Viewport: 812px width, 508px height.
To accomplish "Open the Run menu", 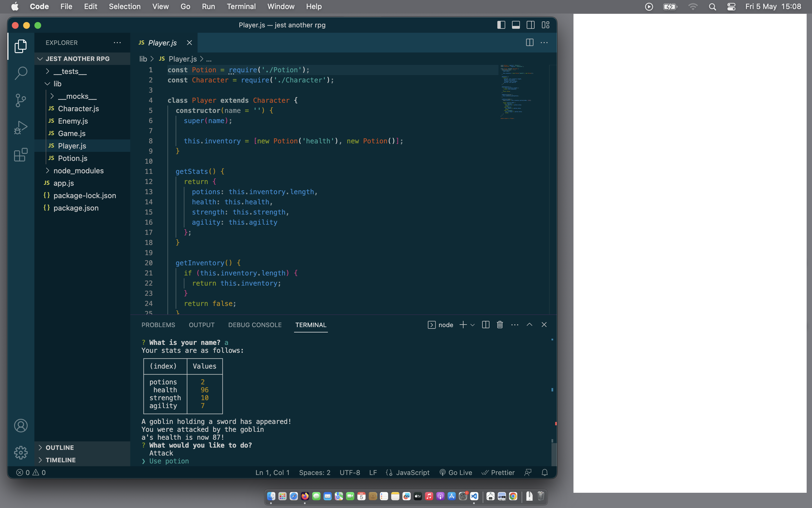I will (x=208, y=6).
